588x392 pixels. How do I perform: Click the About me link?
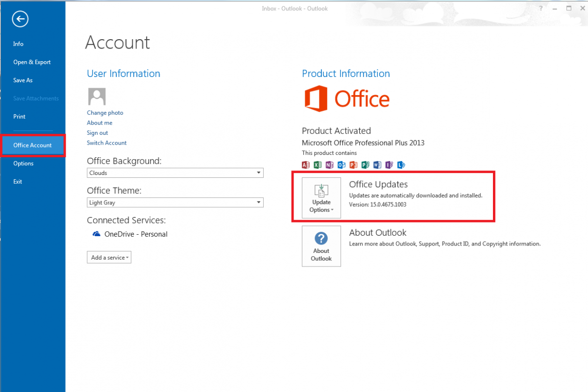click(x=99, y=123)
